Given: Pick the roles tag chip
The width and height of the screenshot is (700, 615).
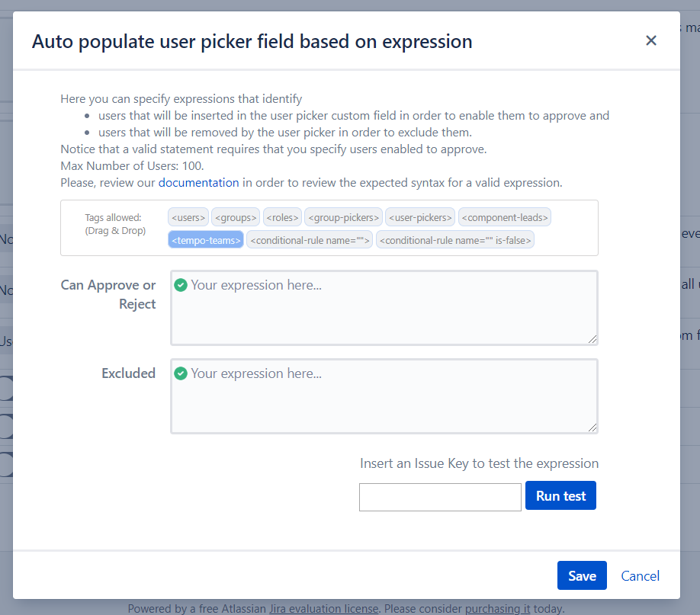Looking at the screenshot, I should [282, 217].
